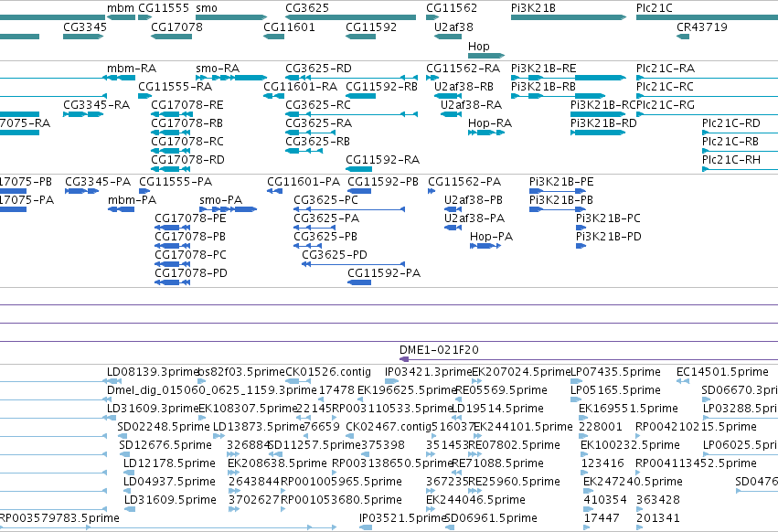Select the Pi3K21B-RD transcript
This screenshot has width=778, height=532.
click(x=599, y=133)
